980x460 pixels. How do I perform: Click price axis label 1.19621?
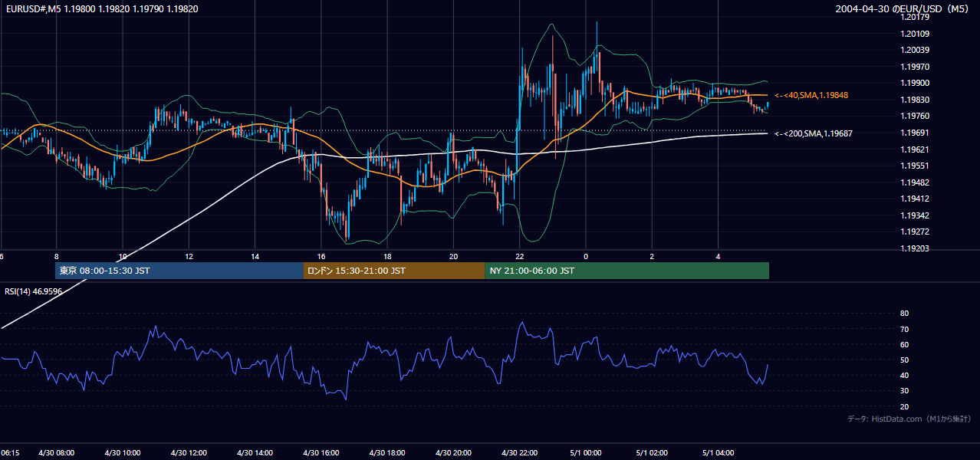pyautogui.click(x=916, y=149)
